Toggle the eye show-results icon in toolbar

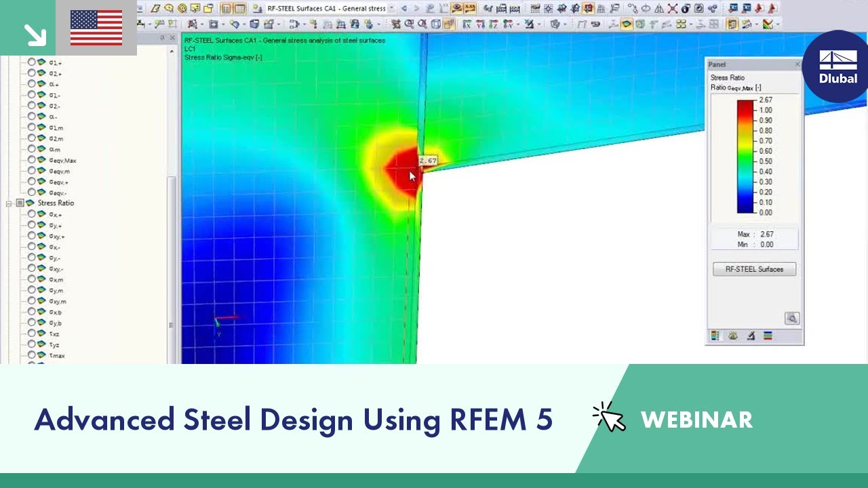[x=456, y=9]
